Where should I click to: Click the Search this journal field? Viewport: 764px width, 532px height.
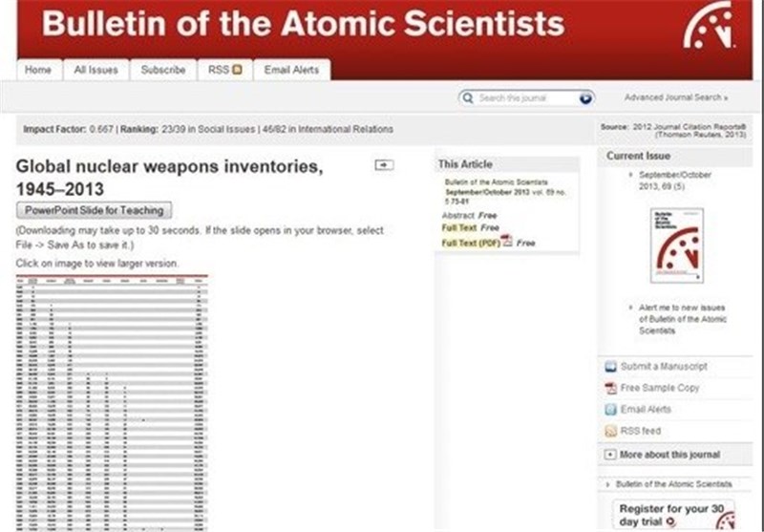526,98
